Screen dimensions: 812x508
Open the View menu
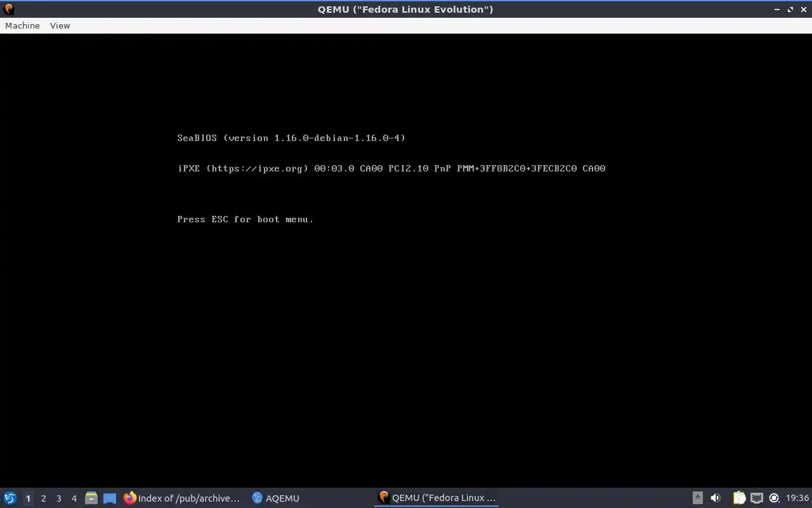click(x=60, y=25)
